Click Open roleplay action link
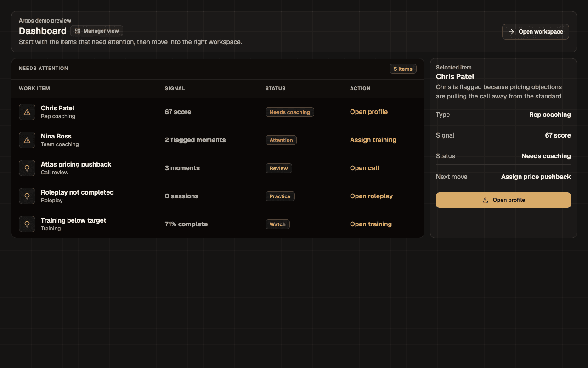Screen dimensions: 588x368 tap(371, 196)
